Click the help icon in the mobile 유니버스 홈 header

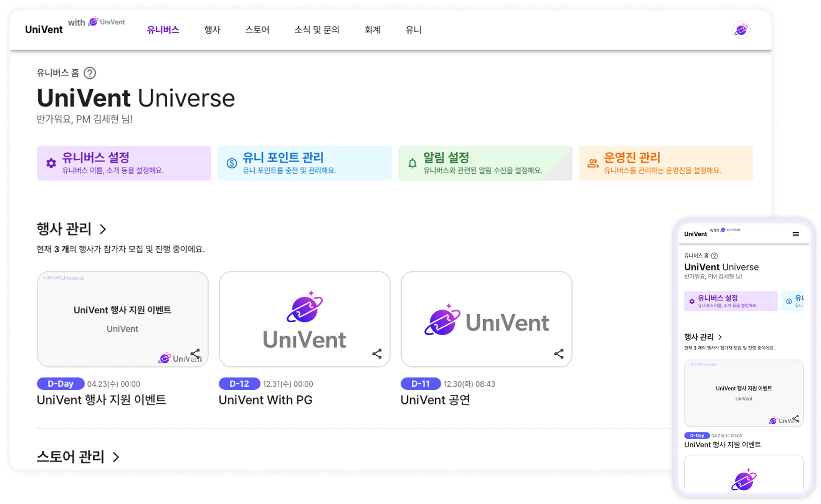(x=715, y=255)
